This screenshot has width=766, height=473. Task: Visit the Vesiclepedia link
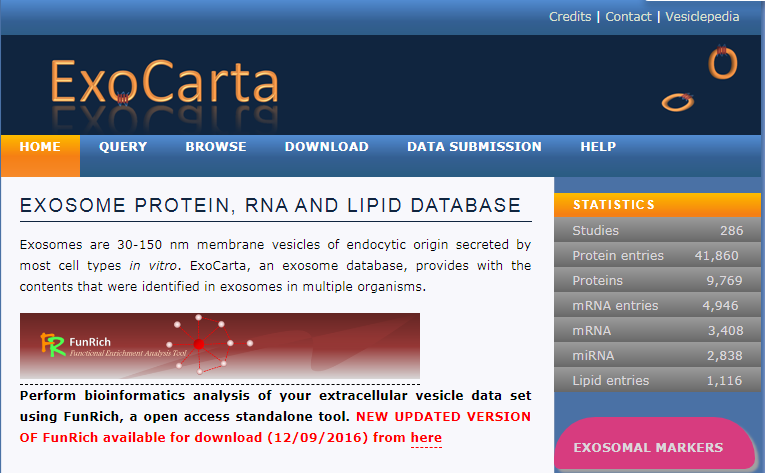pyautogui.click(x=702, y=17)
